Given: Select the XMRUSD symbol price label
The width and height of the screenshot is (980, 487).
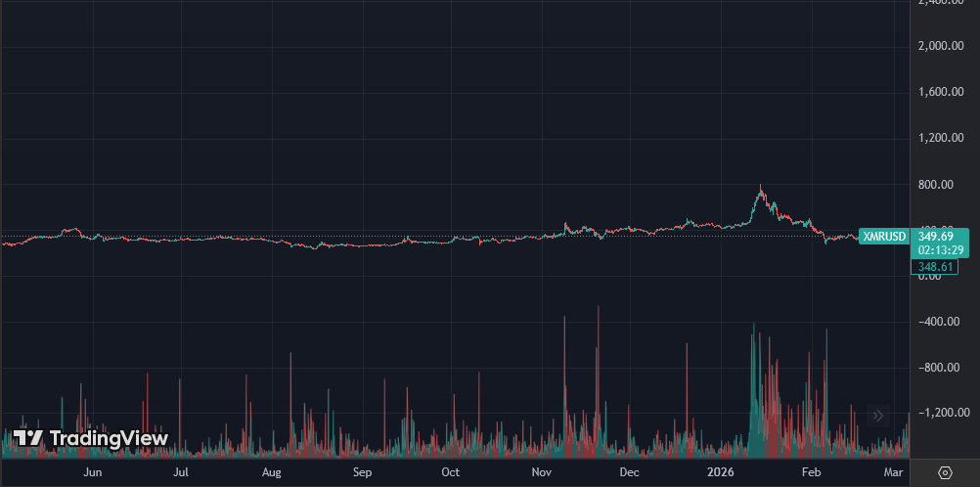Looking at the screenshot, I should (884, 237).
